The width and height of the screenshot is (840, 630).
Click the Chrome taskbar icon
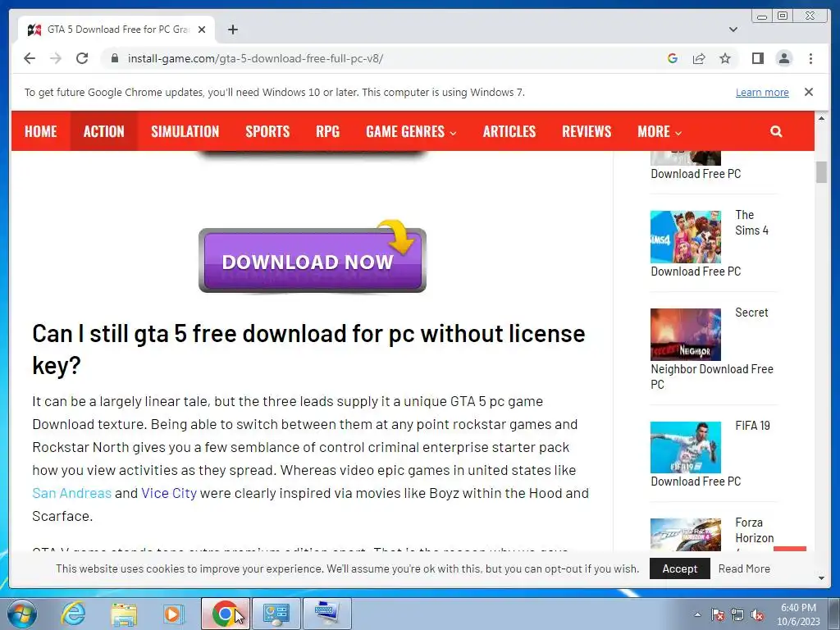(225, 614)
